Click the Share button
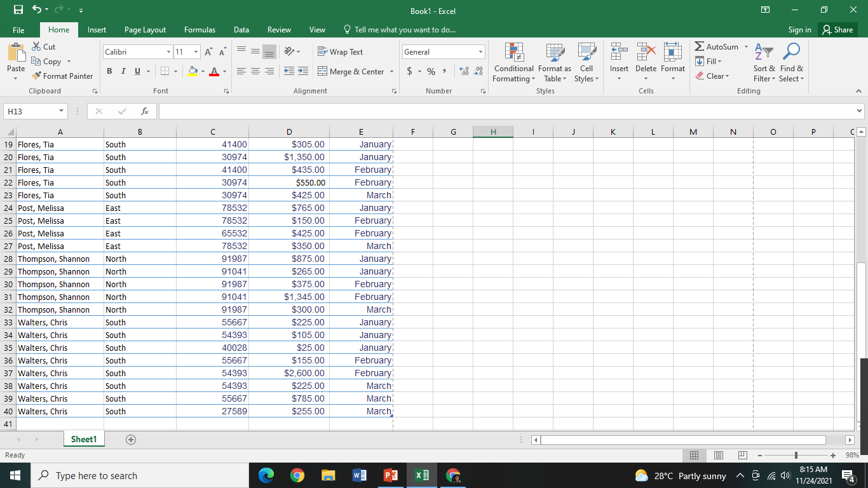Screen dimensions: 868x488 pos(837,30)
